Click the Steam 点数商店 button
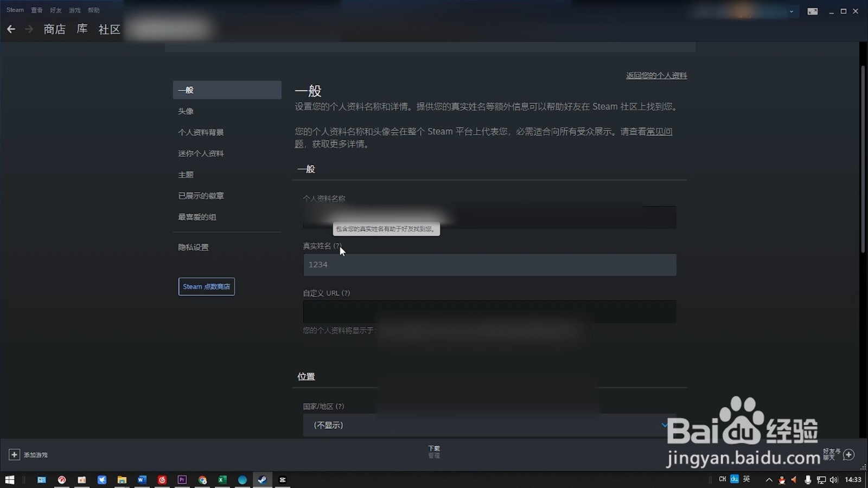 (206, 286)
